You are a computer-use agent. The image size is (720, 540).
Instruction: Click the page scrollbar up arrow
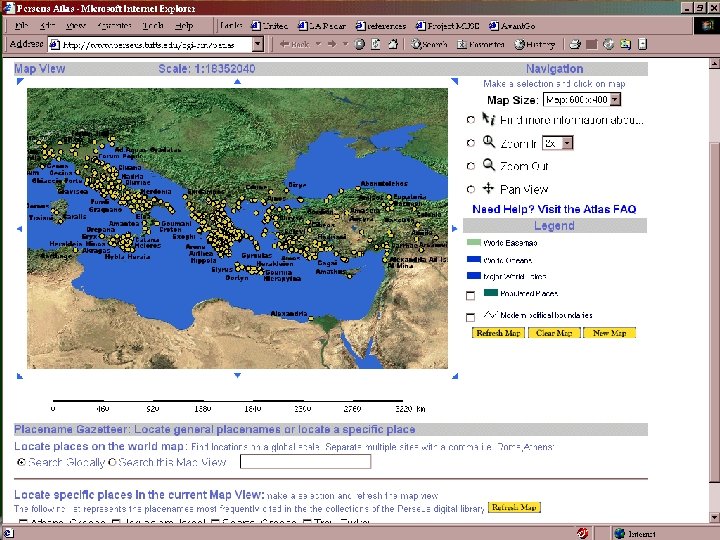click(714, 64)
